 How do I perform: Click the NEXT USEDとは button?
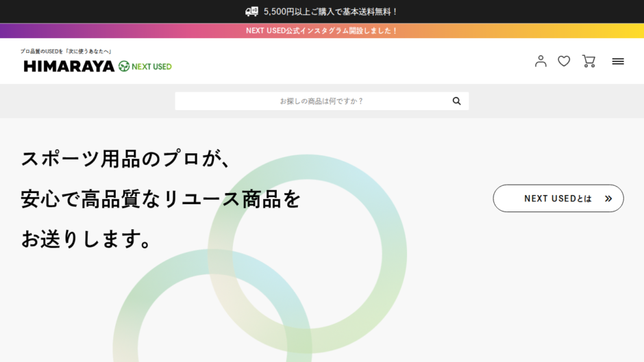pyautogui.click(x=558, y=198)
